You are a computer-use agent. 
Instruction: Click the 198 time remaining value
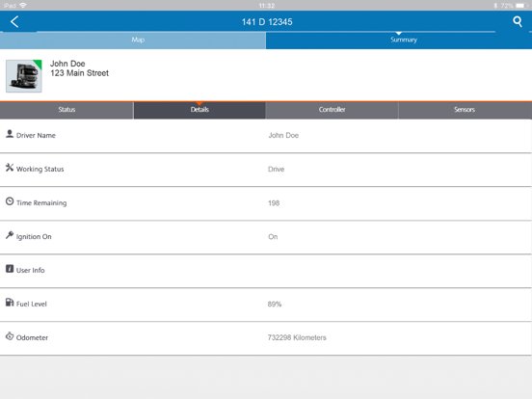click(274, 203)
